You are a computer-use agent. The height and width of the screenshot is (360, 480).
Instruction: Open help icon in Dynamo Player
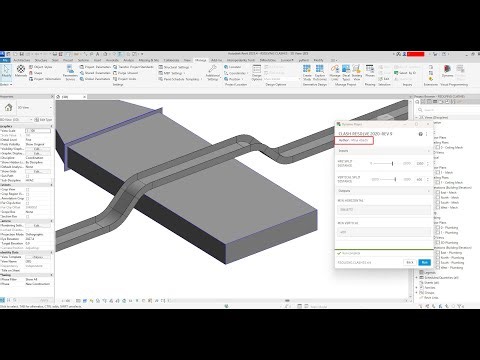pos(420,134)
